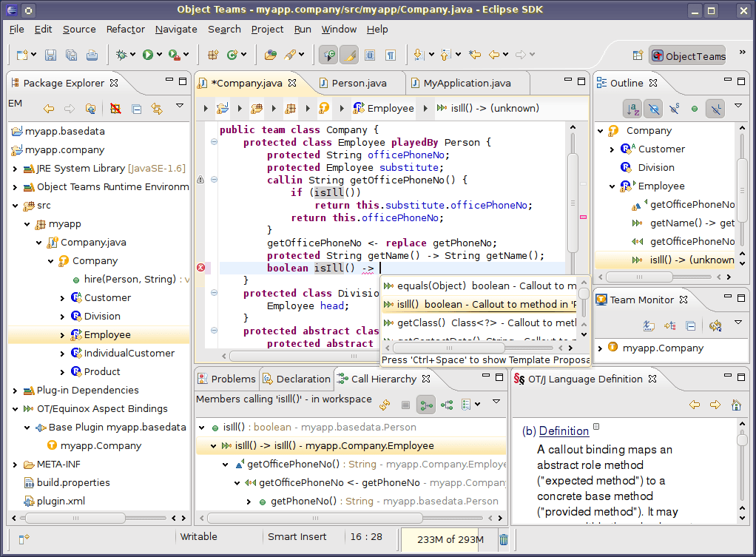Screen dimensions: 756x557
Task: Click the Save icon in the toolbar
Action: point(51,55)
